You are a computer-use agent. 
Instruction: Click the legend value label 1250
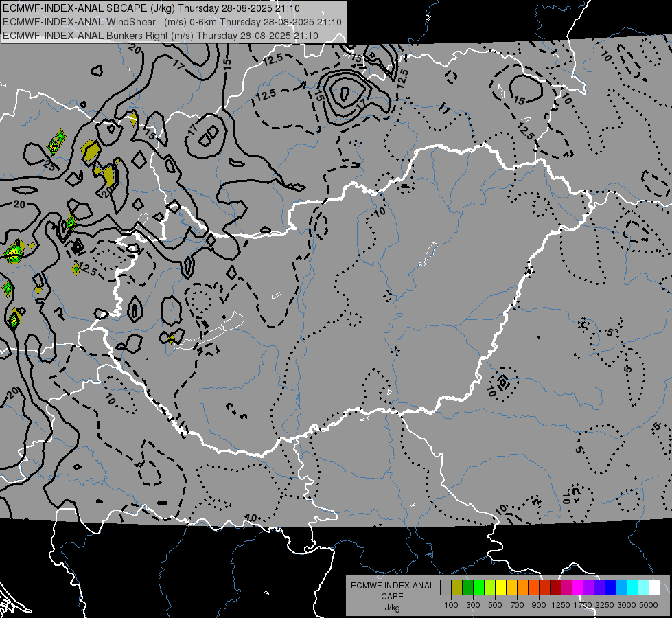point(561,605)
